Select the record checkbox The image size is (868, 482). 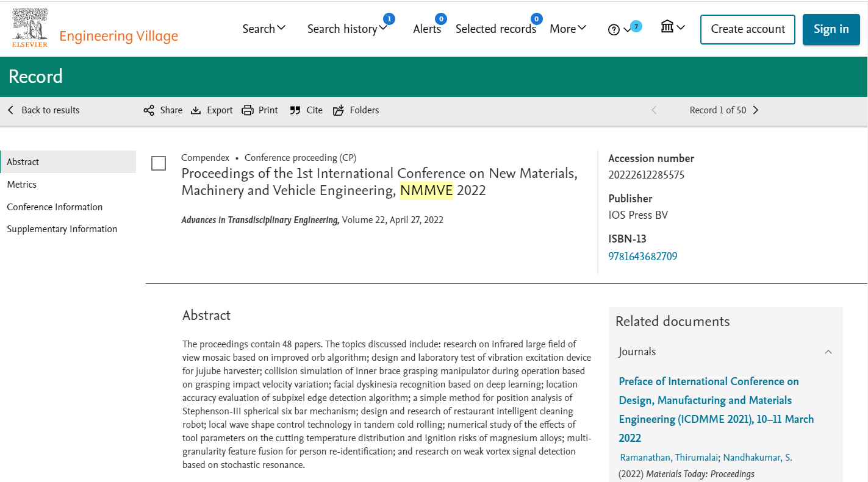tap(159, 163)
